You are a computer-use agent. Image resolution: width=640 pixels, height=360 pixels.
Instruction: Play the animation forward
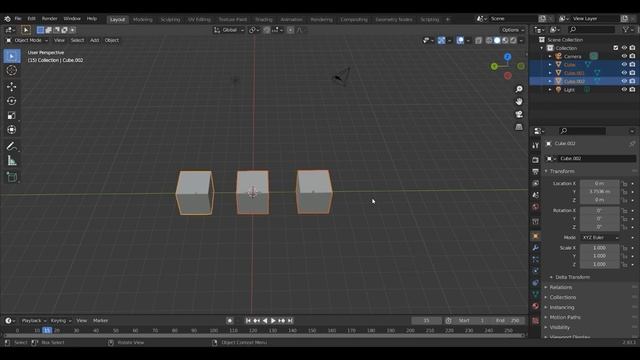(x=273, y=321)
